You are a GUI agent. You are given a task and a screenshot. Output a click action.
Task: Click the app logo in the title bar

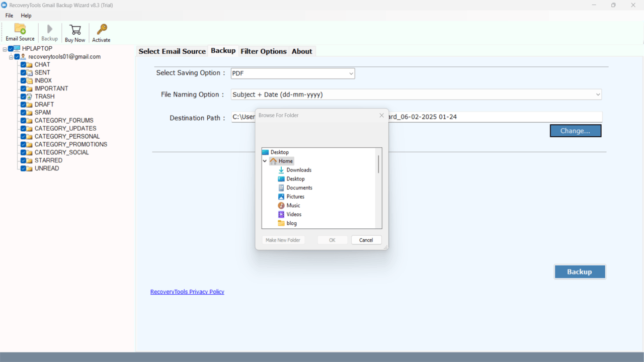coord(5,5)
